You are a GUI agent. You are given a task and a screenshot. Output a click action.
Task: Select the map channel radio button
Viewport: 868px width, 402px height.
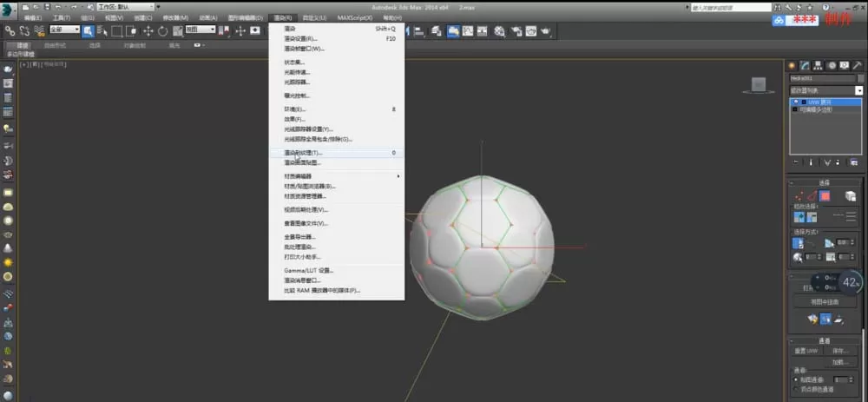coord(796,379)
